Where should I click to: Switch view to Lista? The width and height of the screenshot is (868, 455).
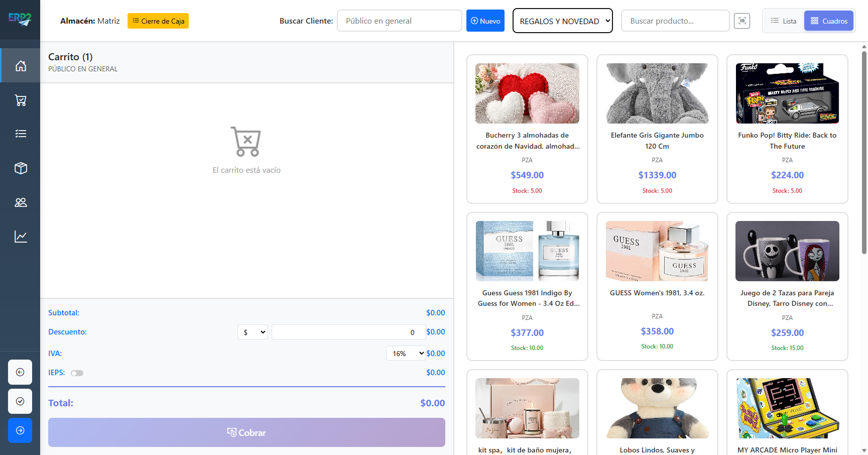point(783,21)
